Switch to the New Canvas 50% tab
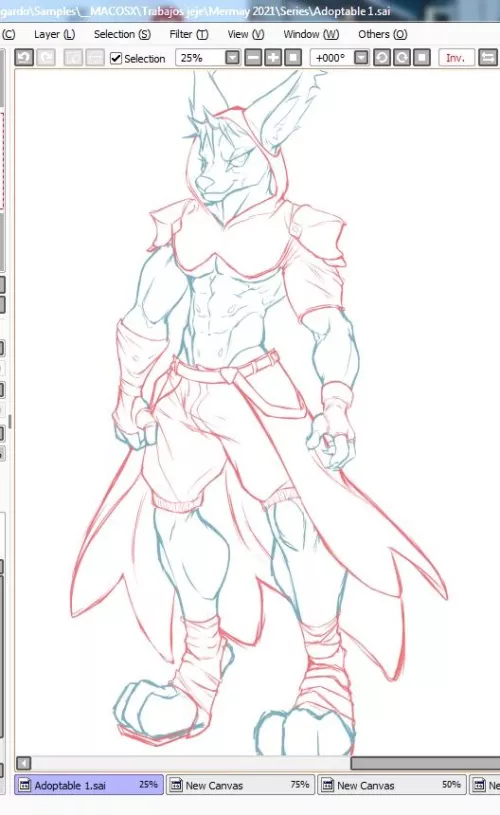The height and width of the screenshot is (815, 500). pos(392,785)
